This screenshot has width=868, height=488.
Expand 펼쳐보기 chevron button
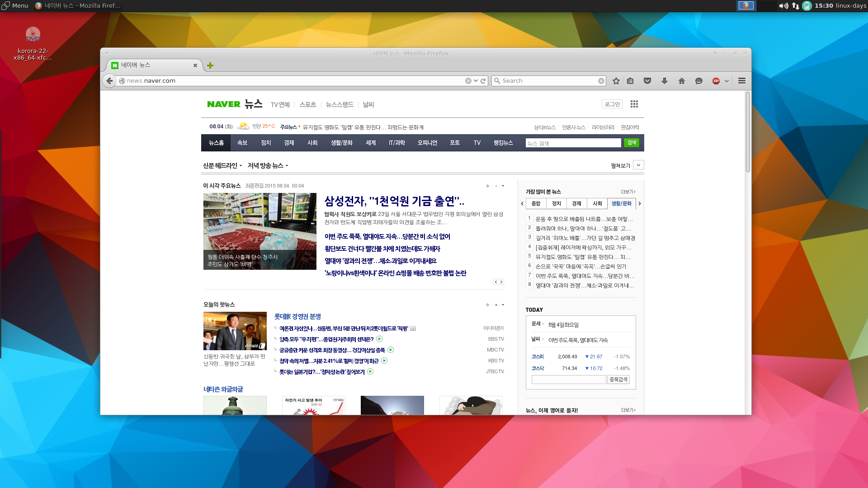pyautogui.click(x=638, y=165)
